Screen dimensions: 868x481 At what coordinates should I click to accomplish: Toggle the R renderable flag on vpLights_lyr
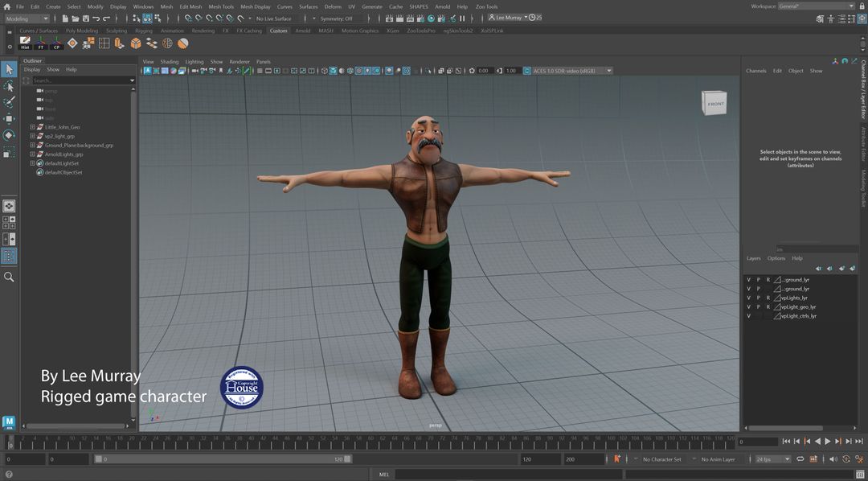(x=768, y=298)
